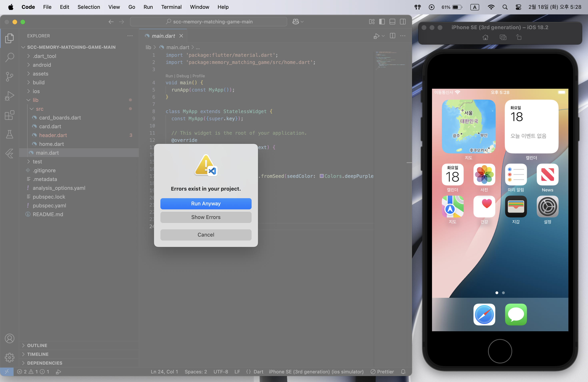Close the main.dart editor tab
The width and height of the screenshot is (588, 382).
(181, 36)
